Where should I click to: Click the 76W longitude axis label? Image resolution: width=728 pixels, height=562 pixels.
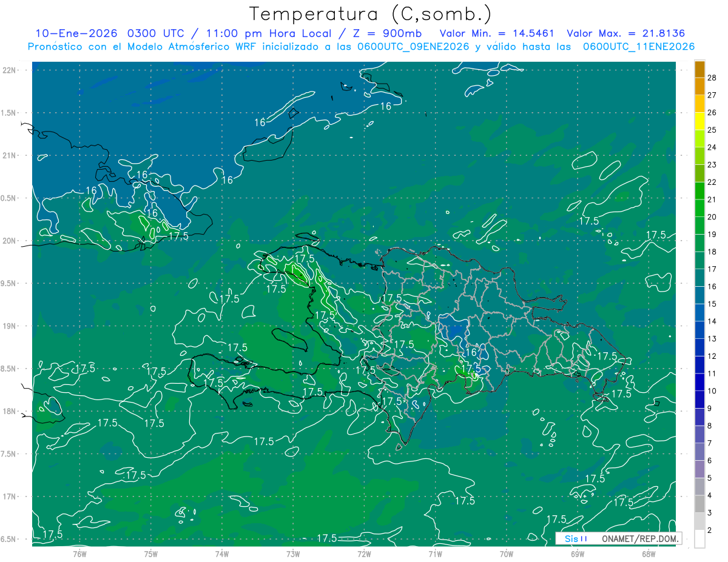pos(79,554)
